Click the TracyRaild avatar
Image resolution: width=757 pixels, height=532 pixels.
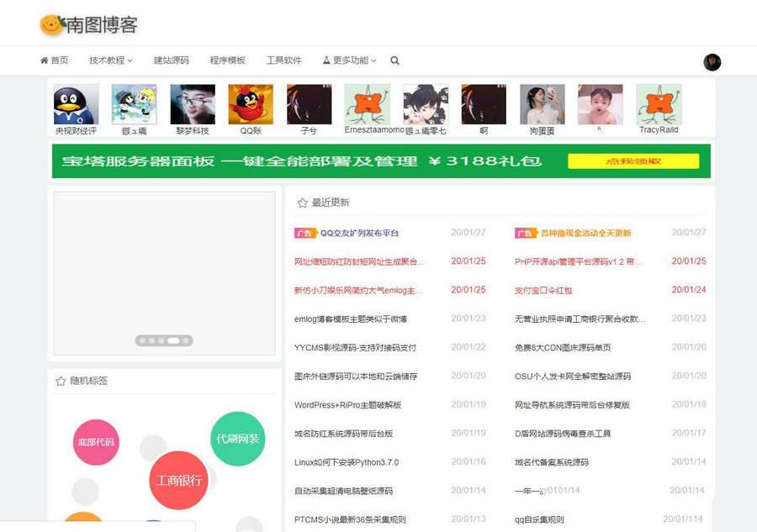click(659, 104)
